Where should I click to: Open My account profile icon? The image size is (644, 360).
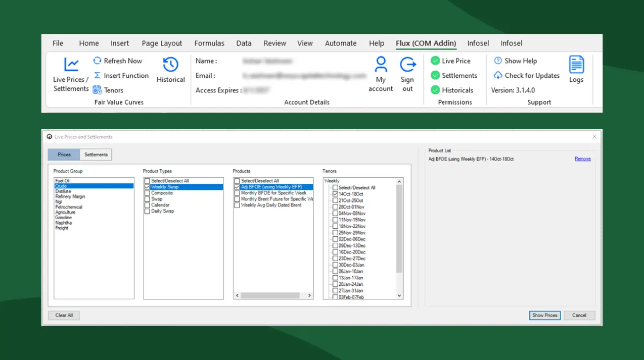coord(381,64)
